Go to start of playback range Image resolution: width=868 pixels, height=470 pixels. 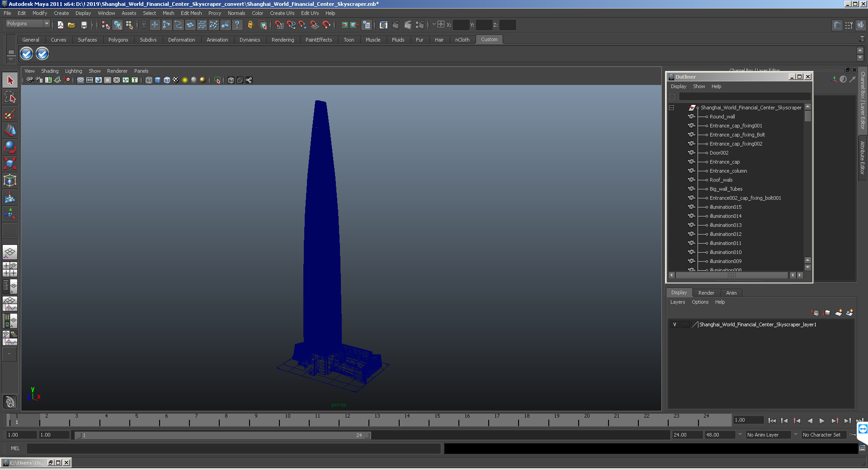(772, 421)
